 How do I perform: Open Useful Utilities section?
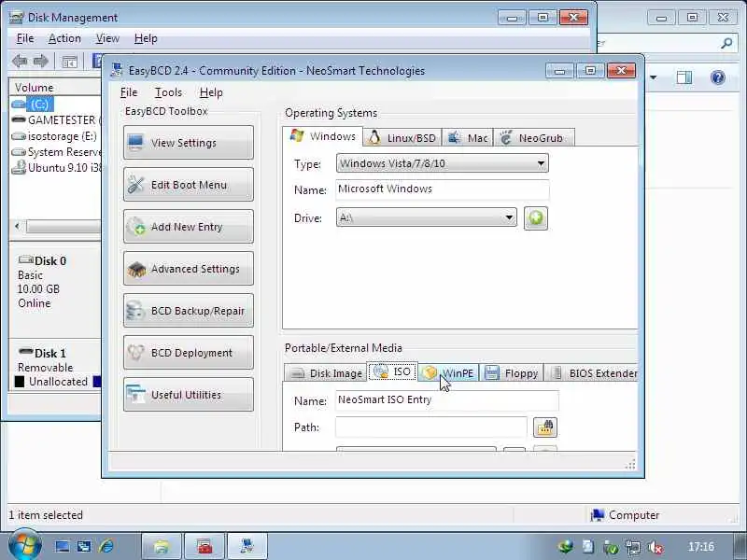pos(189,394)
